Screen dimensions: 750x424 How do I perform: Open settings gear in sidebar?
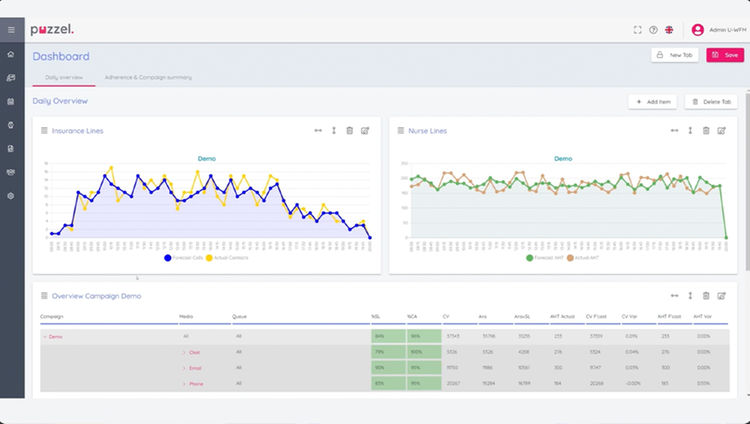[11, 196]
